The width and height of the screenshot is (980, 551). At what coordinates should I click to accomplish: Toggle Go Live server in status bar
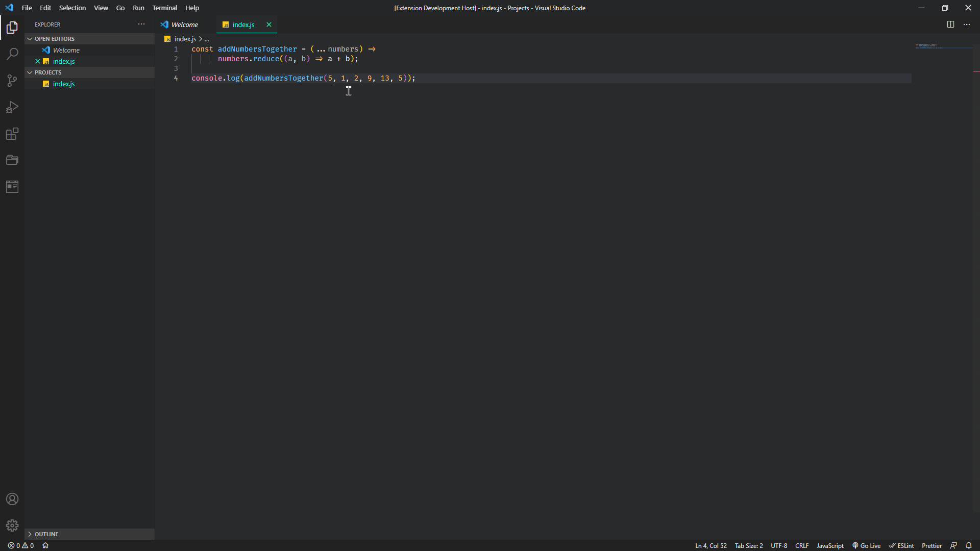866,545
